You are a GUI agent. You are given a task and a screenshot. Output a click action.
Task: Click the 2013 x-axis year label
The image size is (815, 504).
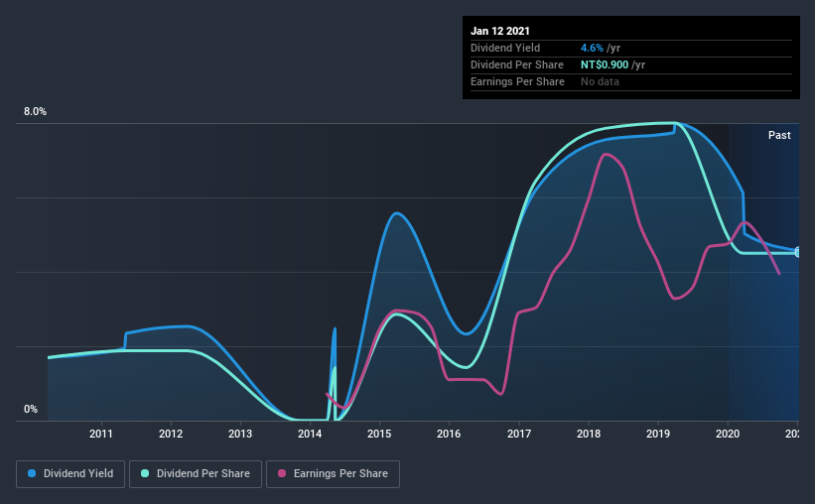point(240,434)
